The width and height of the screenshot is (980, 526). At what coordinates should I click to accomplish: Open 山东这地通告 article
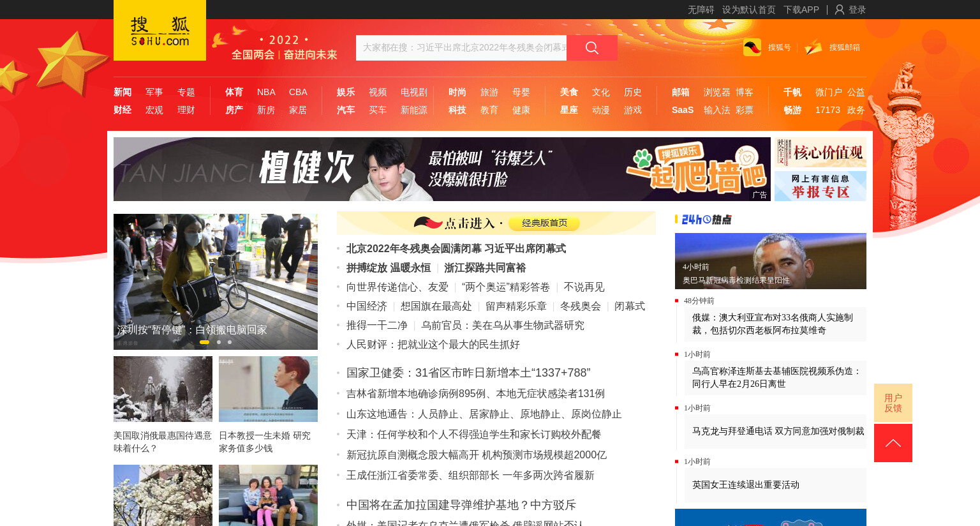[484, 414]
